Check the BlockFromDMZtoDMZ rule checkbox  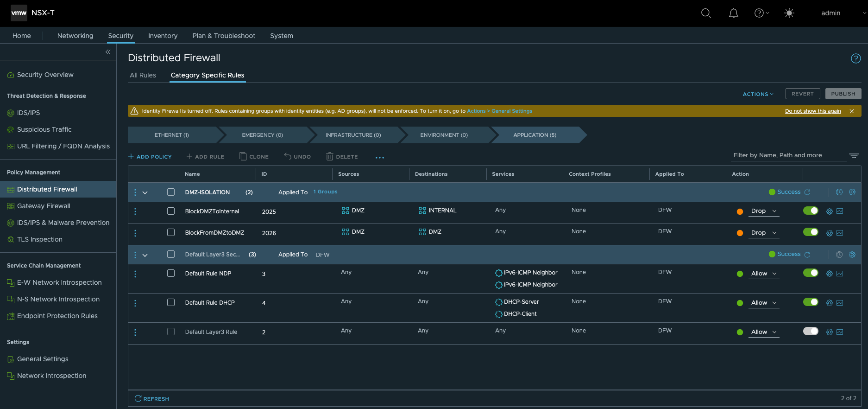pos(171,232)
